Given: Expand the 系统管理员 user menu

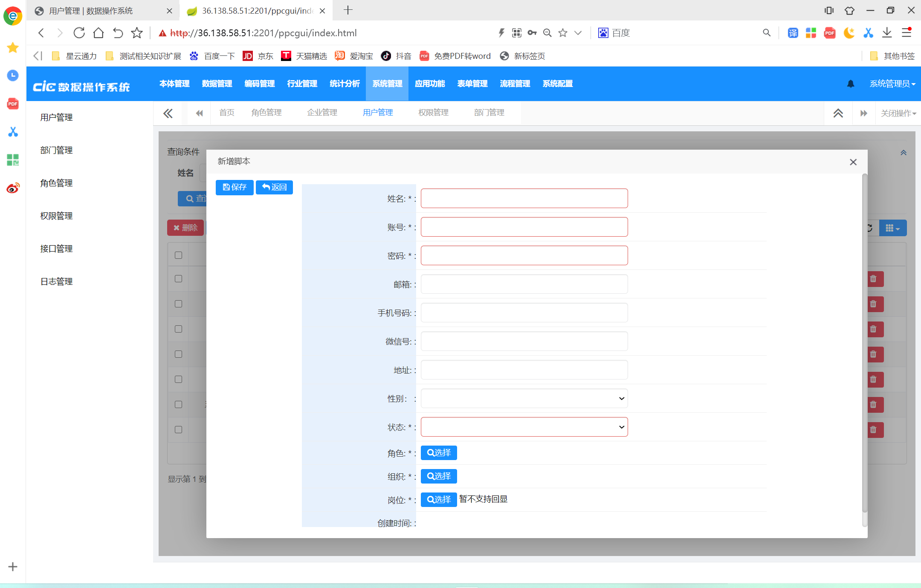Looking at the screenshot, I should click(892, 84).
